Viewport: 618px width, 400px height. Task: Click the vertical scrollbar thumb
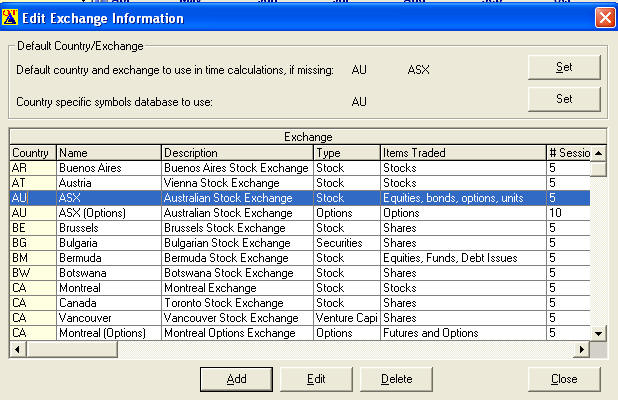point(598,169)
